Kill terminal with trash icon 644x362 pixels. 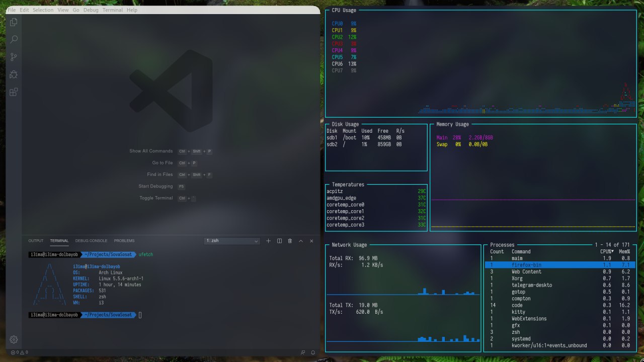[290, 241]
